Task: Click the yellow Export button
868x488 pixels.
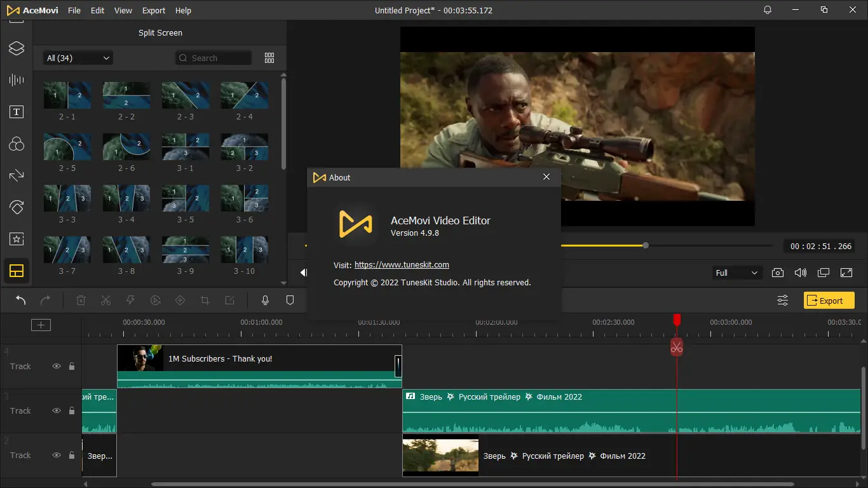Action: click(x=829, y=301)
